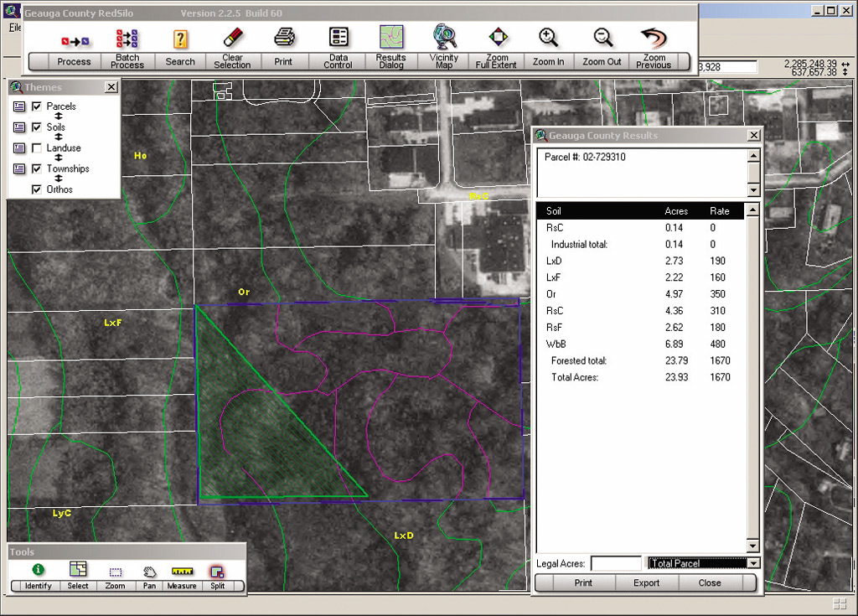858x616 pixels.
Task: Select the Or soil row
Action: [641, 294]
